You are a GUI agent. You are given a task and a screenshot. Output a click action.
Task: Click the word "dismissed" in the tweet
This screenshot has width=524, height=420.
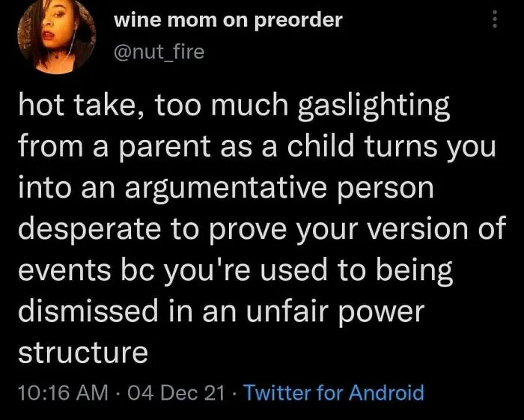pos(88,311)
